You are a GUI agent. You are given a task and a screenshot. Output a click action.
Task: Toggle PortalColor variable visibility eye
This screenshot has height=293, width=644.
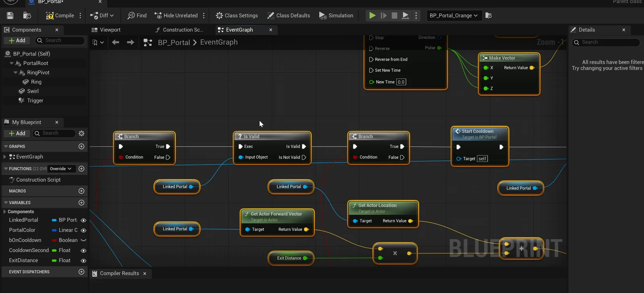click(x=84, y=230)
